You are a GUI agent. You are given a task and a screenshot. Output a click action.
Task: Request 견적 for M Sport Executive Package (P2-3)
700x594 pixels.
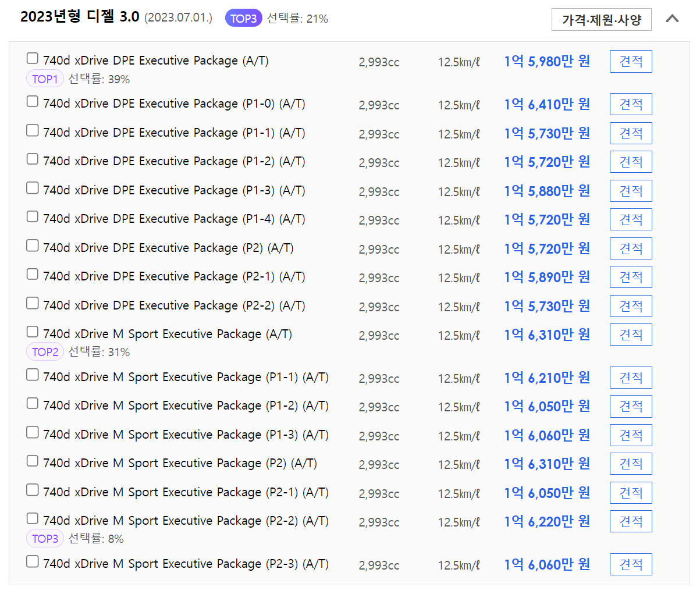click(x=631, y=564)
